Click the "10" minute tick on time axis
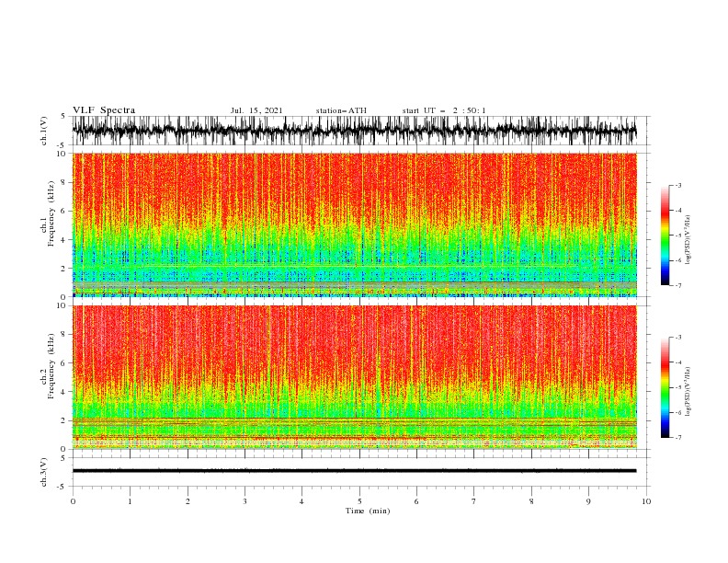The width and height of the screenshot is (728, 563). (646, 501)
